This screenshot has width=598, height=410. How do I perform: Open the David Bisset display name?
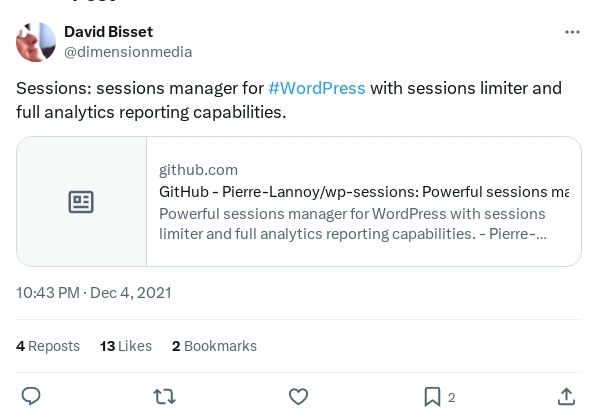[x=108, y=32]
